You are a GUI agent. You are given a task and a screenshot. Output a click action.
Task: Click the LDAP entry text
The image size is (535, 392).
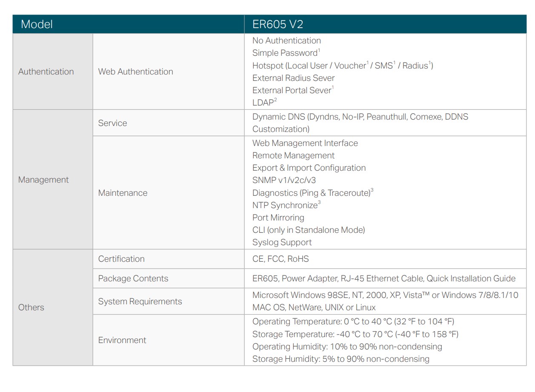coord(263,103)
